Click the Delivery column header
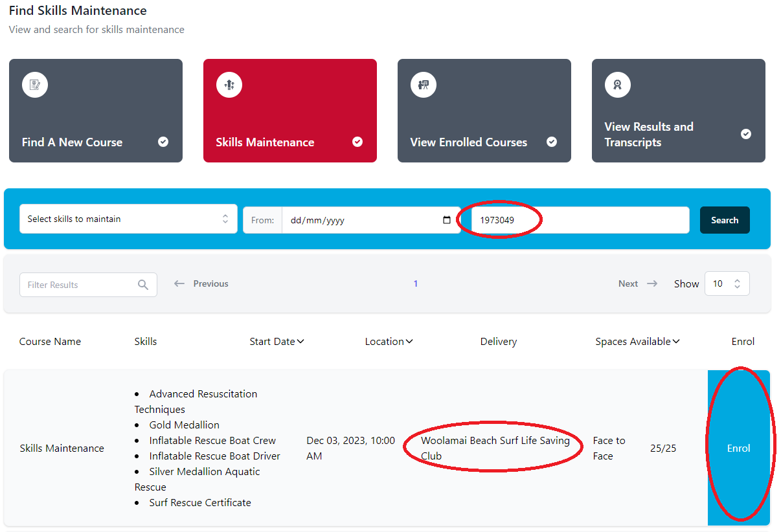Screen dimensions: 781x532 click(499, 342)
